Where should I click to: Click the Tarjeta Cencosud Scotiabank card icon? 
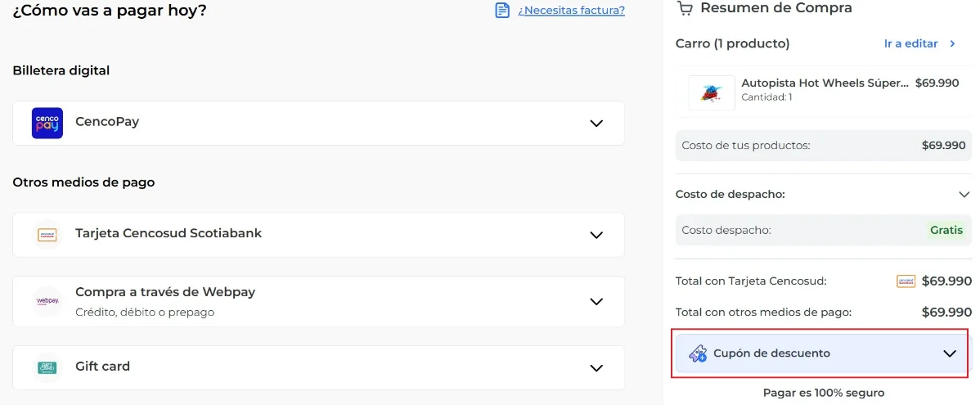[x=47, y=235]
